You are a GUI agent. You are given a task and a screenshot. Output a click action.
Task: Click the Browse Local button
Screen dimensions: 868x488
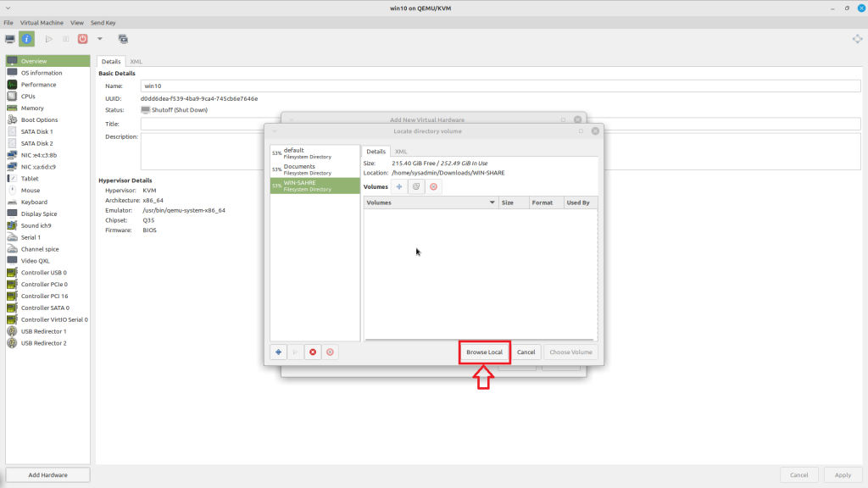pyautogui.click(x=484, y=352)
